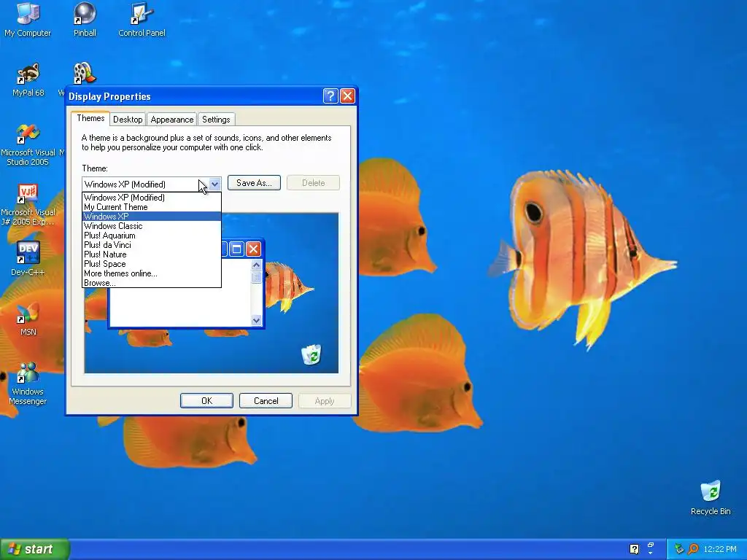Click the Recycle Bin in the theme preview
The width and height of the screenshot is (747, 560).
click(x=311, y=355)
